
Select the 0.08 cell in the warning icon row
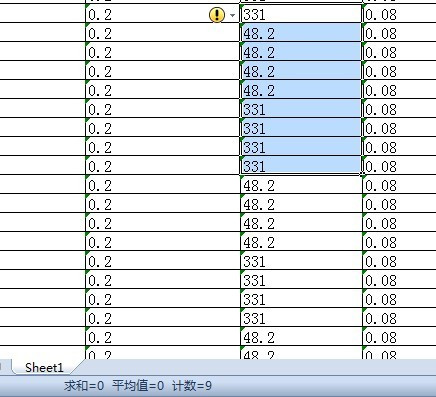click(399, 14)
